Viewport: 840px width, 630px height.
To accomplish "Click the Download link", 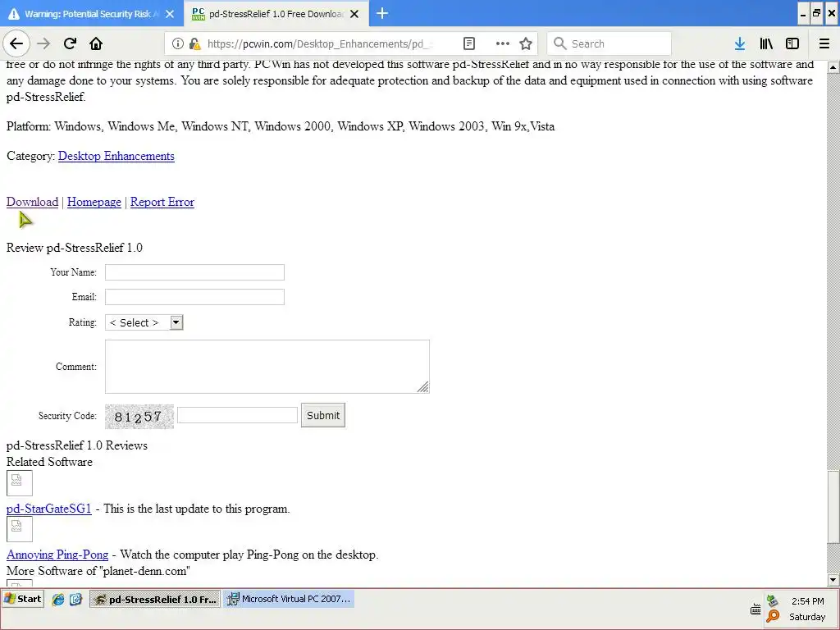I will point(32,202).
